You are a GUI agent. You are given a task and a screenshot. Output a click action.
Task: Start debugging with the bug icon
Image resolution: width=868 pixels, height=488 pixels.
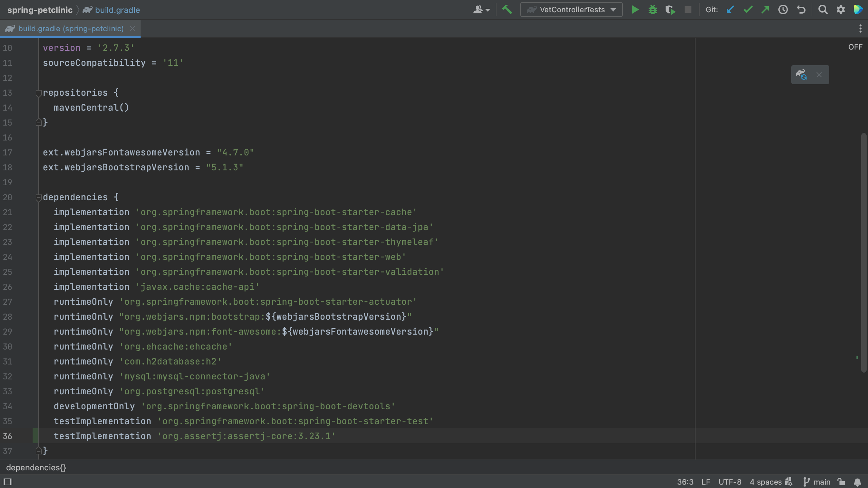[x=653, y=10]
